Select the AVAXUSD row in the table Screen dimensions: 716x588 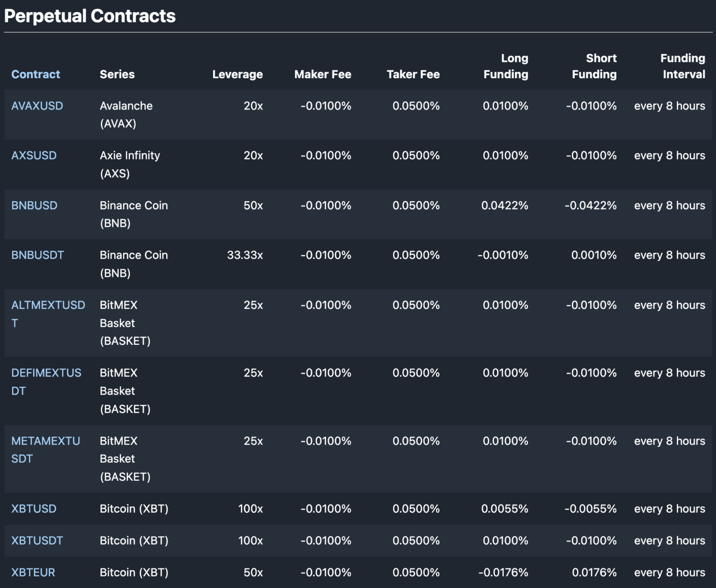click(x=326, y=115)
